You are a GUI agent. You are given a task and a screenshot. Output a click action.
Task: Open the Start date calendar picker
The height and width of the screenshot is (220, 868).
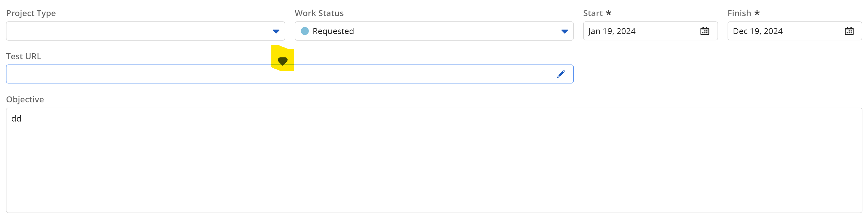[704, 31]
